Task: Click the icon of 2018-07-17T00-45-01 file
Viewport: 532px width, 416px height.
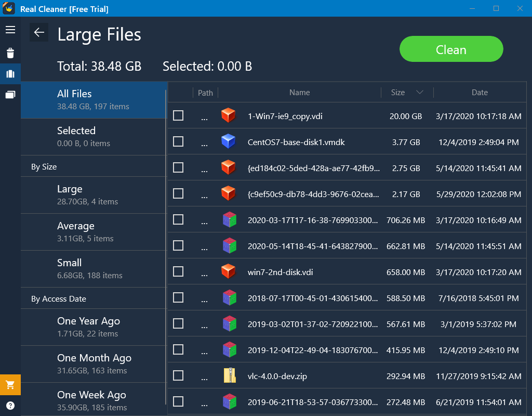Action: (229, 297)
